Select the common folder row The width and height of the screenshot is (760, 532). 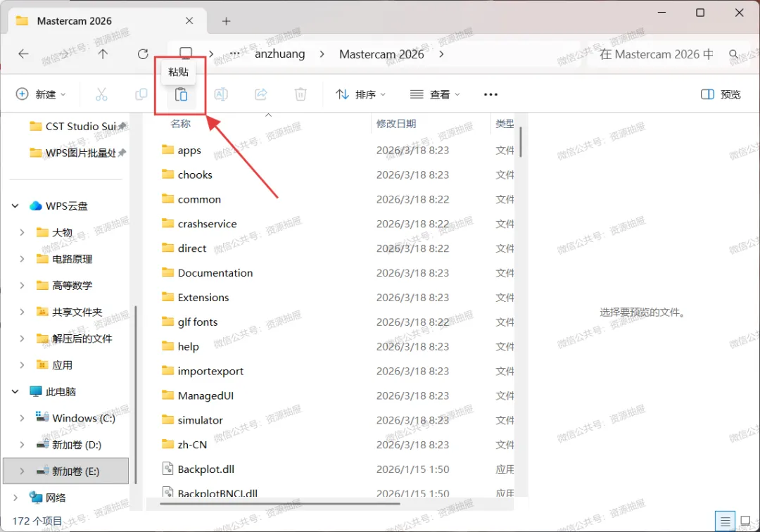(337, 199)
